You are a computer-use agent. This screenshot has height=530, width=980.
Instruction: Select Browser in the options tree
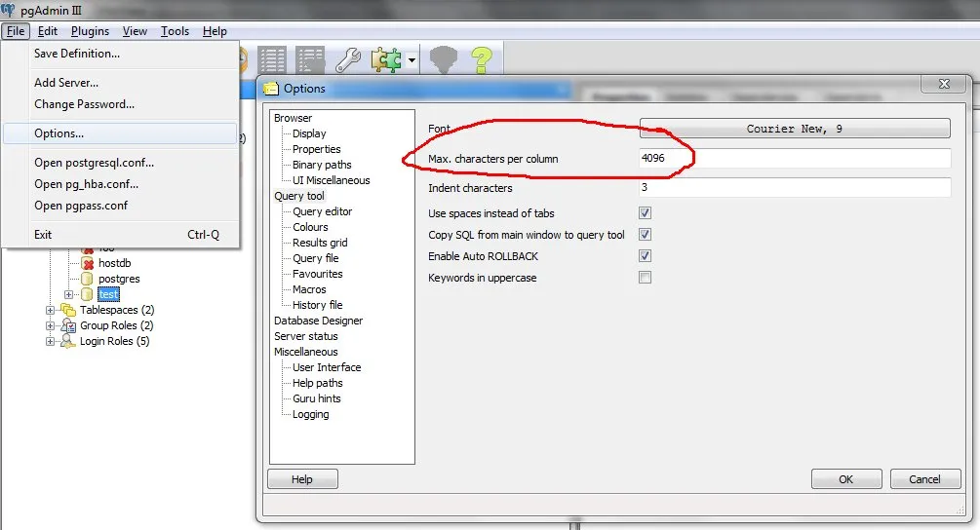[x=294, y=118]
